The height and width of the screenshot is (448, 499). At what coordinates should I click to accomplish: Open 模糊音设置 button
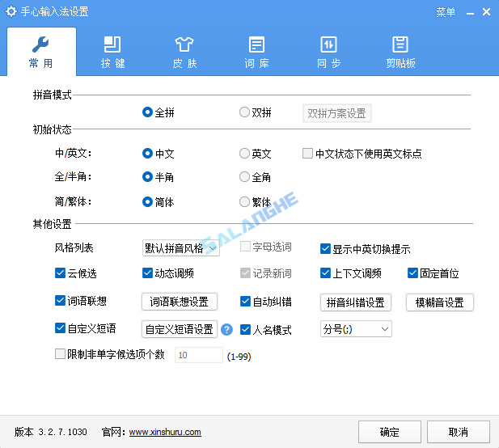[440, 302]
